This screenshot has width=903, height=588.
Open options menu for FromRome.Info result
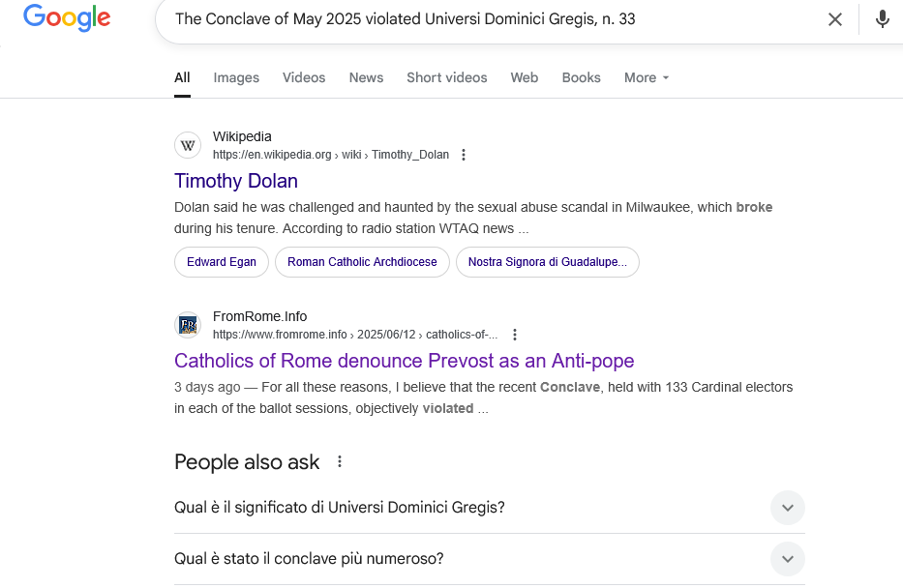point(515,335)
